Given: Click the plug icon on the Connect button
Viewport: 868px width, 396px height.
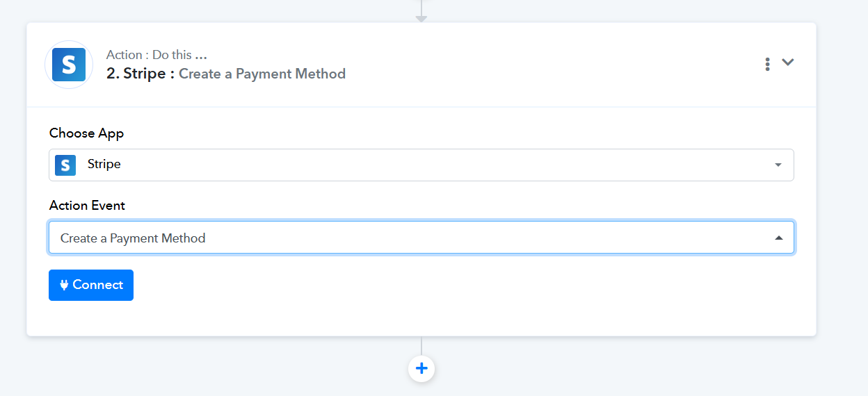Looking at the screenshot, I should 64,285.
